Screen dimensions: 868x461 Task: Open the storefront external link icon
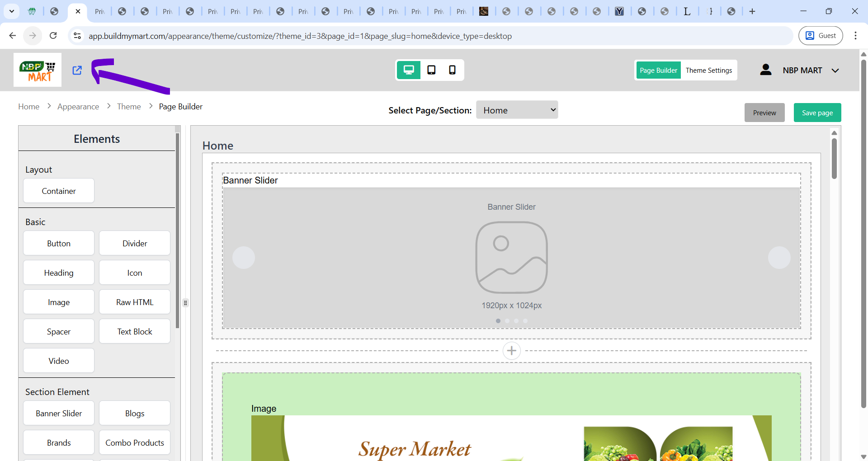[77, 70]
